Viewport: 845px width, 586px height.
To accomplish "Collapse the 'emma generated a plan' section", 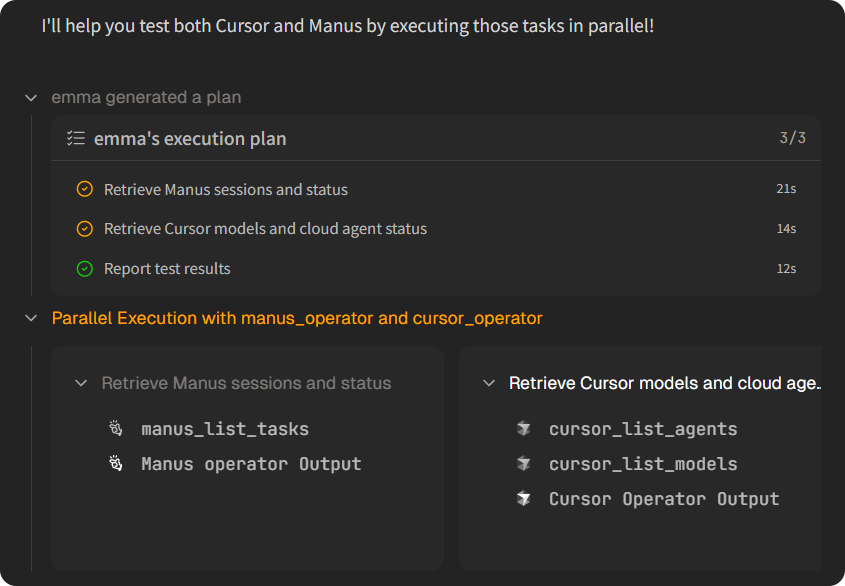I will point(31,98).
